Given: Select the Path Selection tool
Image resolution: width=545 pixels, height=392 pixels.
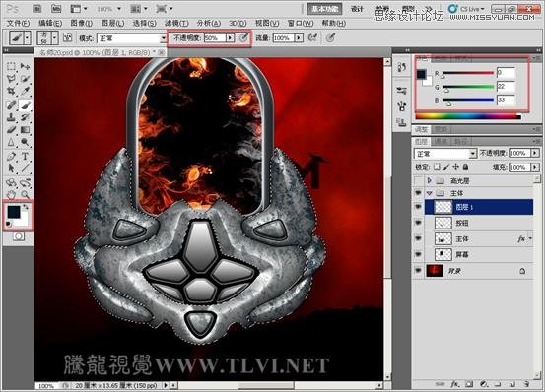Looking at the screenshot, I should 11,168.
